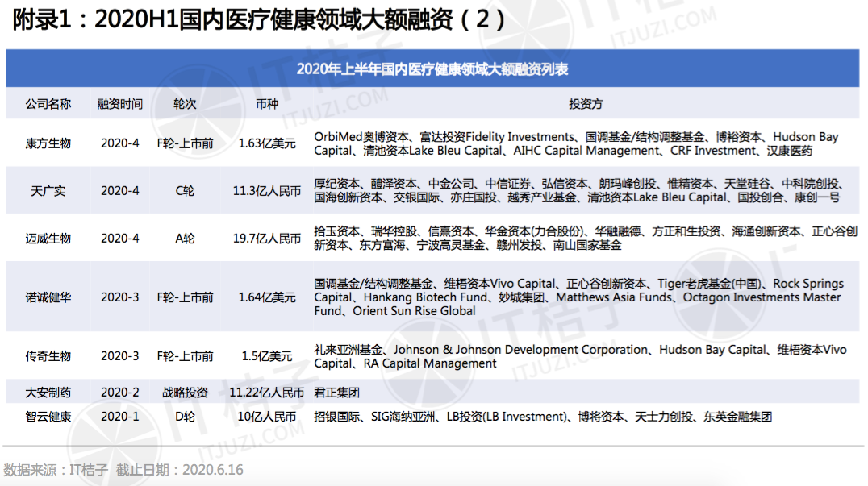Click the amount 11.22亿人民币
868x486 pixels.
(267, 393)
